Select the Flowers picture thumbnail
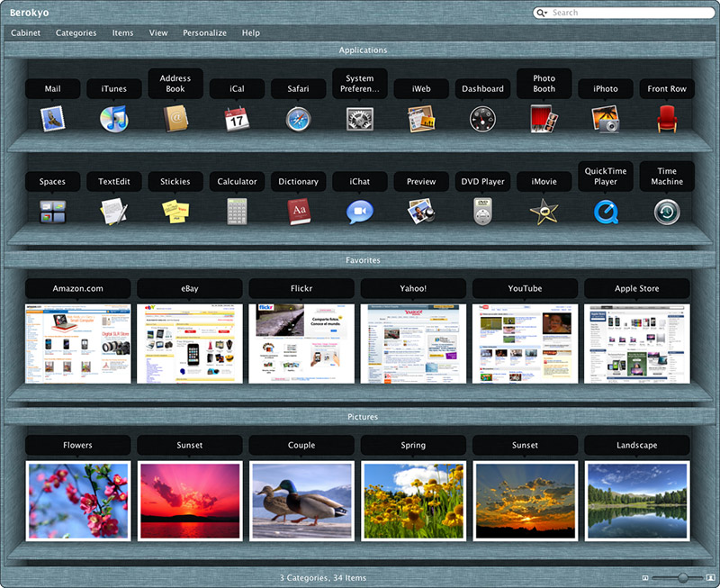720x588 pixels. click(78, 502)
